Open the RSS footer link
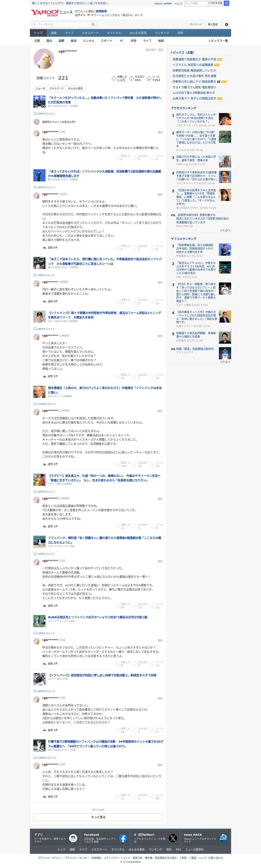This screenshot has width=261, height=868. (178, 850)
